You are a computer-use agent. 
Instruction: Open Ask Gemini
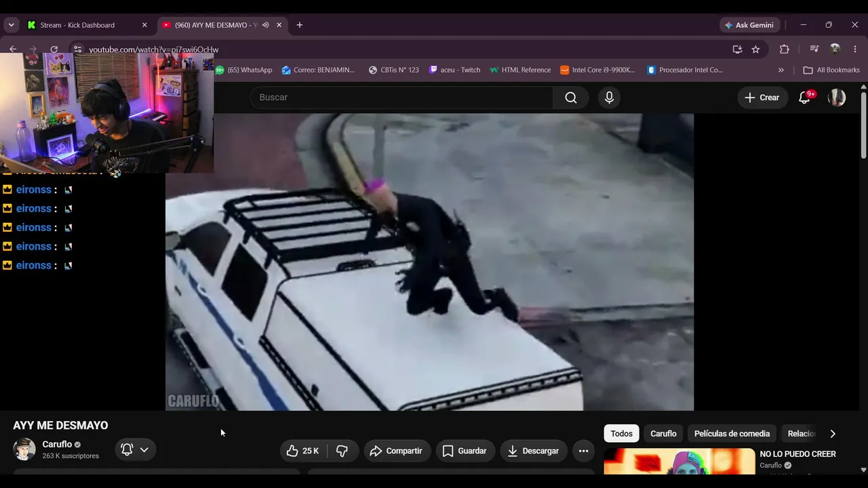click(749, 25)
